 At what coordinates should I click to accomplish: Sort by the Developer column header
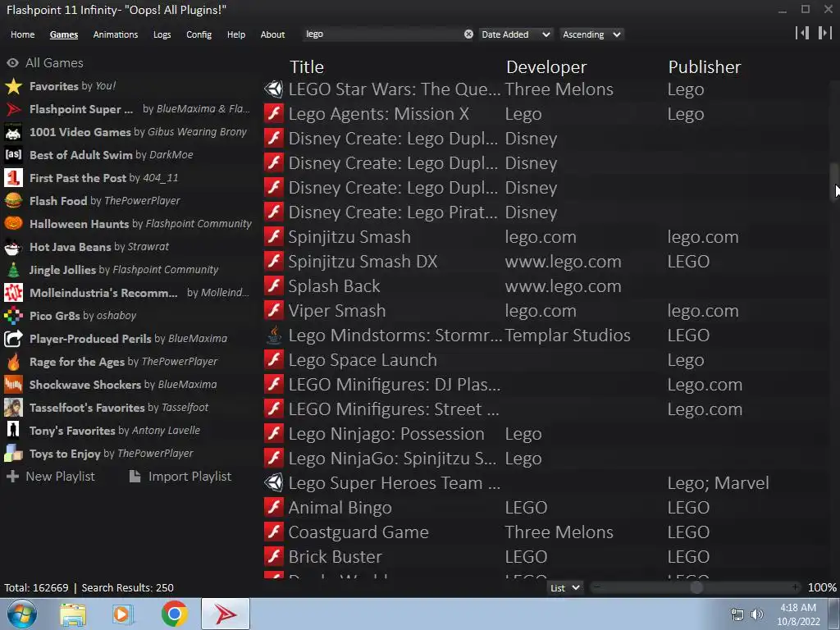(546, 67)
